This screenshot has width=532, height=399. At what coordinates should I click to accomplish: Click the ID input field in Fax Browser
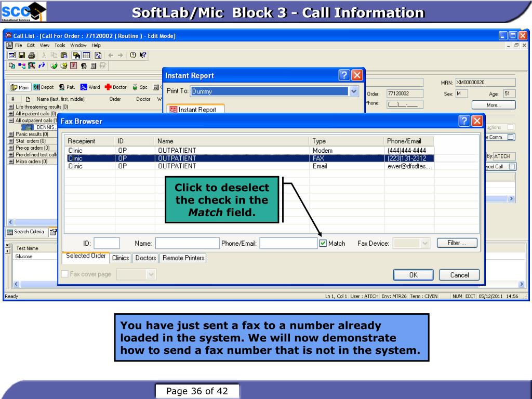click(x=107, y=243)
